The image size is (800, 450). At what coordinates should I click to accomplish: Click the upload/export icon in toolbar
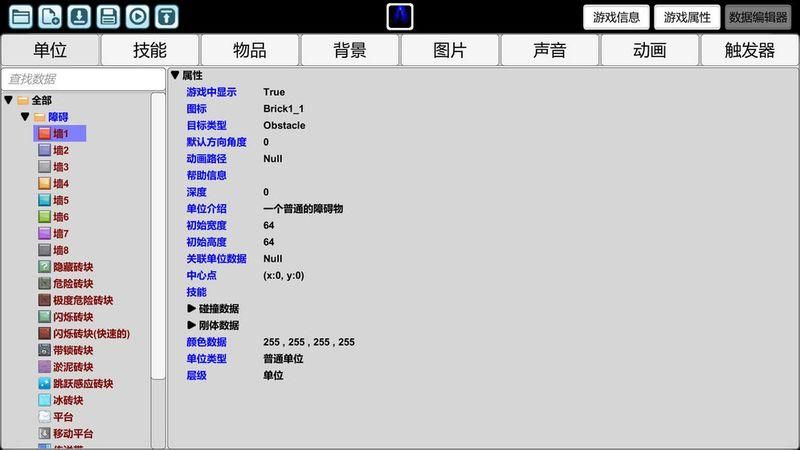tap(167, 17)
